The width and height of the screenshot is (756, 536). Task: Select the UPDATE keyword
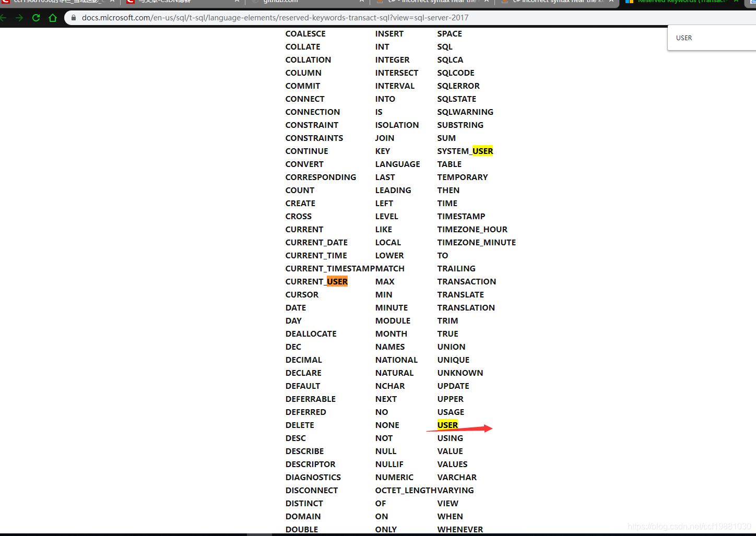tap(453, 386)
